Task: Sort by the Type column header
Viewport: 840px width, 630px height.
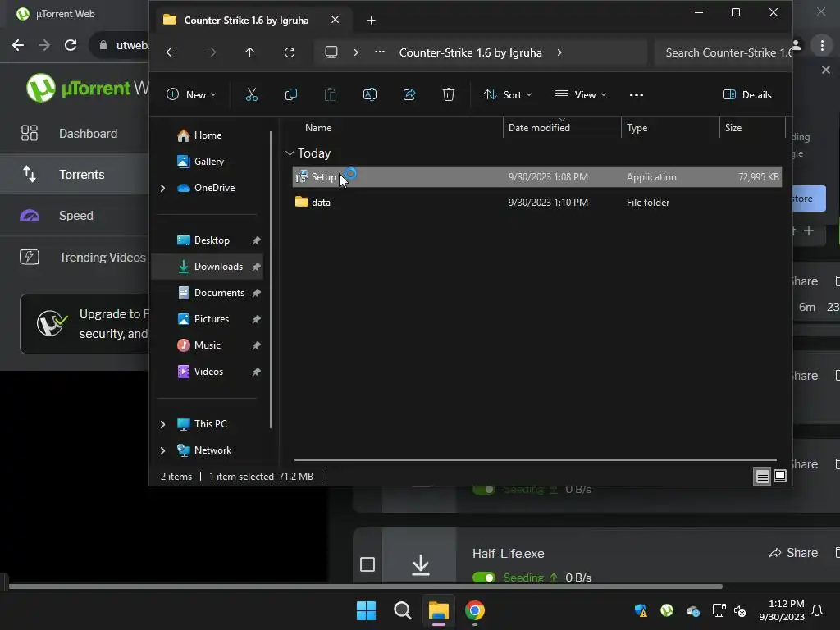Action: coord(637,128)
